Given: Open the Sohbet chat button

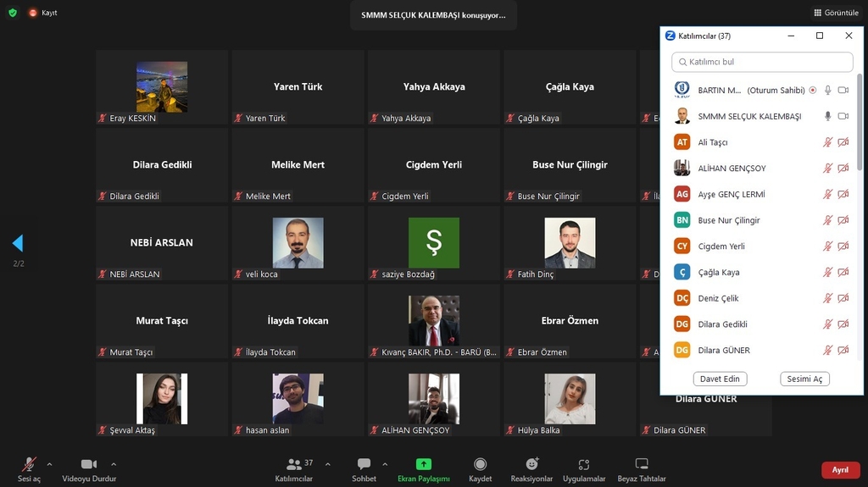Looking at the screenshot, I should tap(364, 469).
